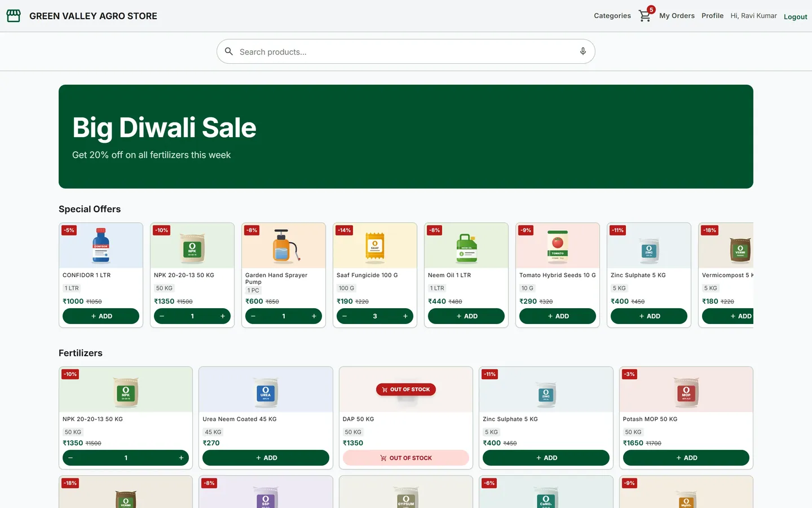Go to My Orders
The image size is (812, 508).
tap(677, 16)
